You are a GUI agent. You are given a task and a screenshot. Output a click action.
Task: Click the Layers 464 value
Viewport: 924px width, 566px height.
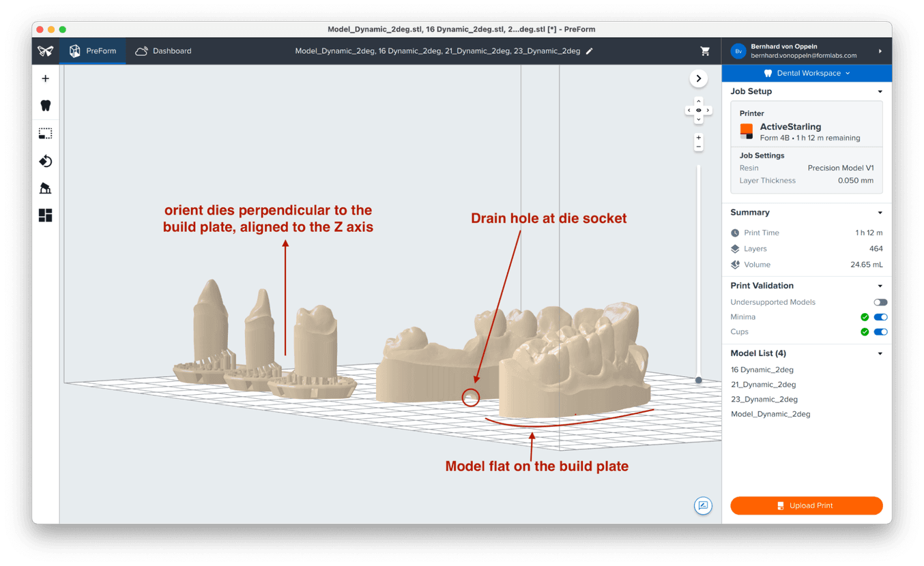(876, 249)
